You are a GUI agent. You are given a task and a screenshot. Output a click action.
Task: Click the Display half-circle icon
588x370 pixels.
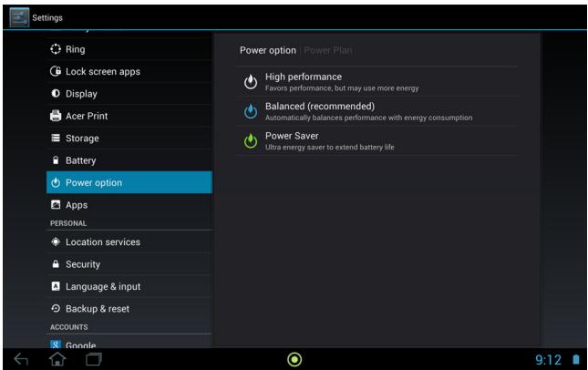[x=56, y=93]
